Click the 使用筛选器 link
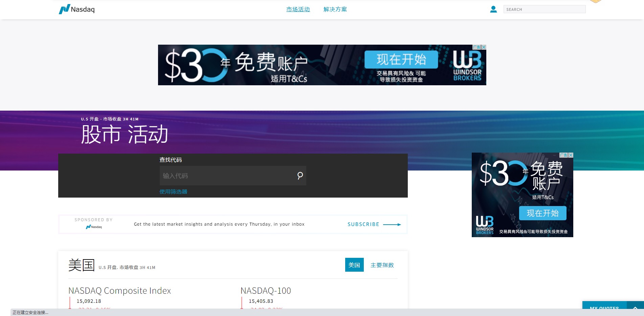The image size is (644, 316). click(173, 192)
